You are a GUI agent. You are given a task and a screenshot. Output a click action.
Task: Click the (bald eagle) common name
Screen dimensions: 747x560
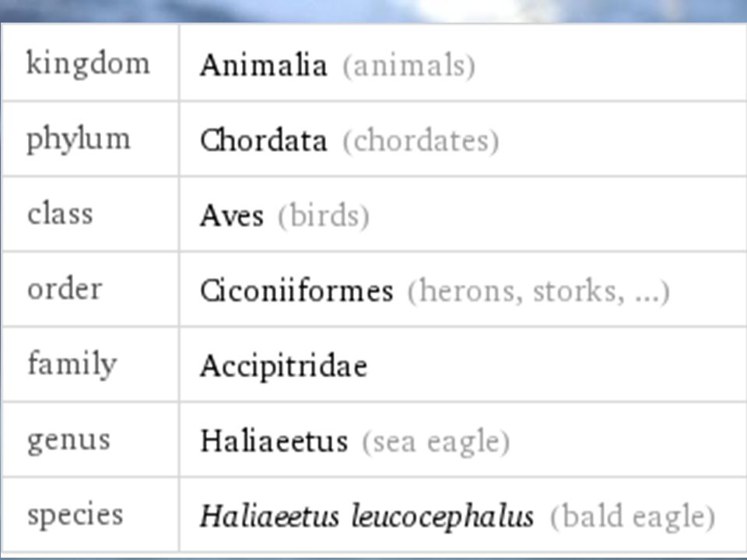[633, 517]
